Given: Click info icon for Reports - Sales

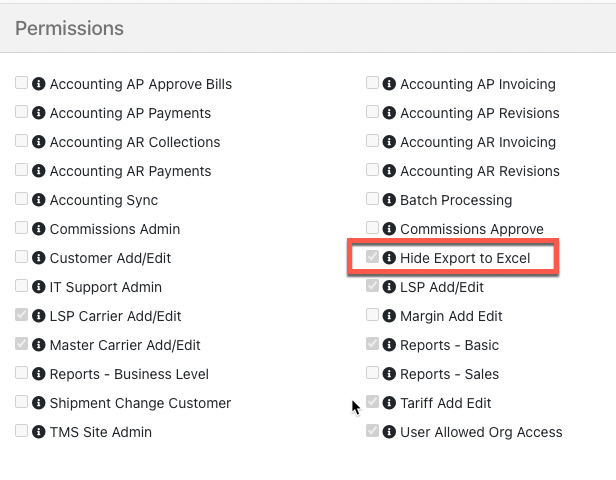Looking at the screenshot, I should pyautogui.click(x=390, y=374).
